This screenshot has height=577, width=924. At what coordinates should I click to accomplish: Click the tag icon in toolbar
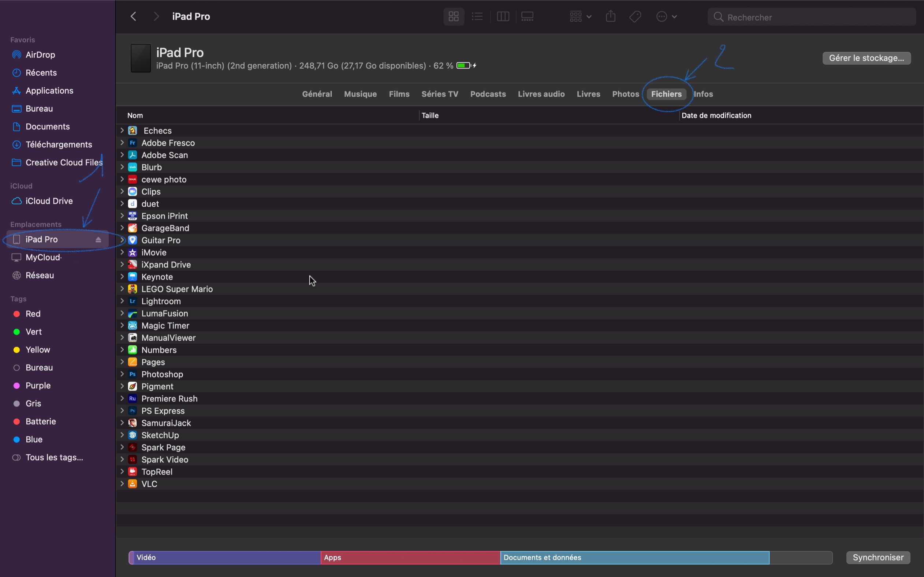click(636, 17)
